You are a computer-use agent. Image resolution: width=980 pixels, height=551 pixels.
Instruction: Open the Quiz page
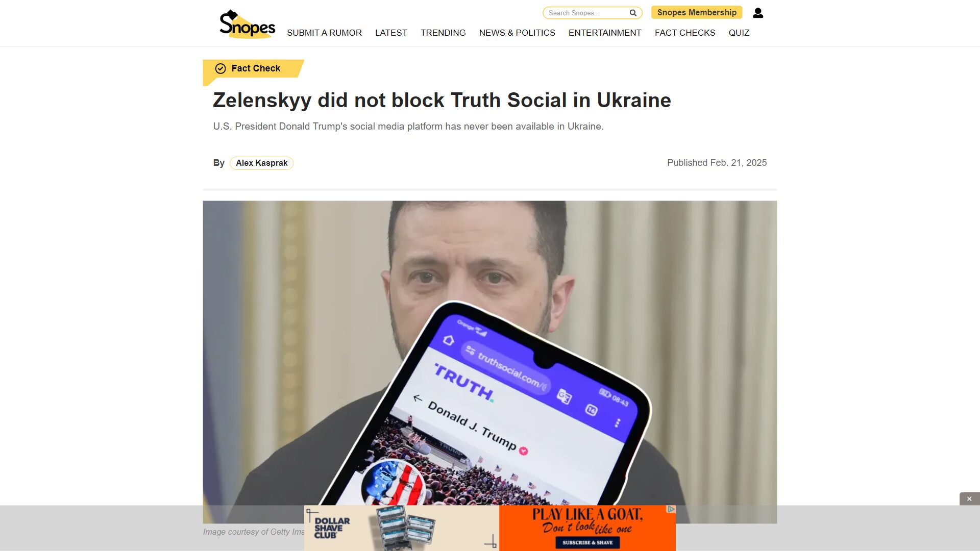[739, 33]
